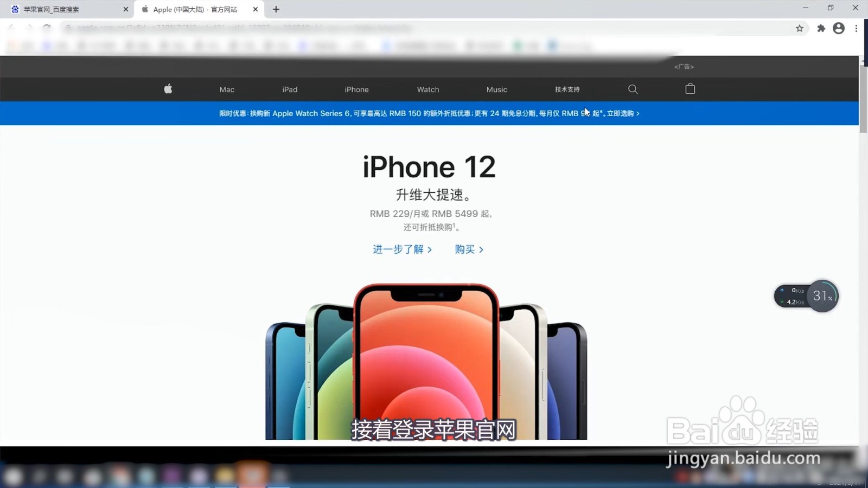This screenshot has height=488, width=868.
Task: Click the Apple logo in navigation bar
Action: (x=168, y=89)
